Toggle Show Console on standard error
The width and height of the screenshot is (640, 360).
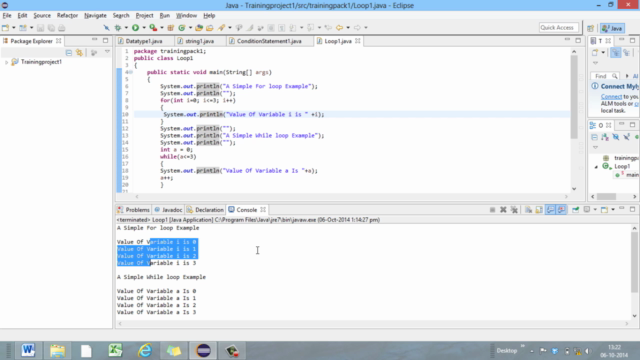[x=562, y=210]
